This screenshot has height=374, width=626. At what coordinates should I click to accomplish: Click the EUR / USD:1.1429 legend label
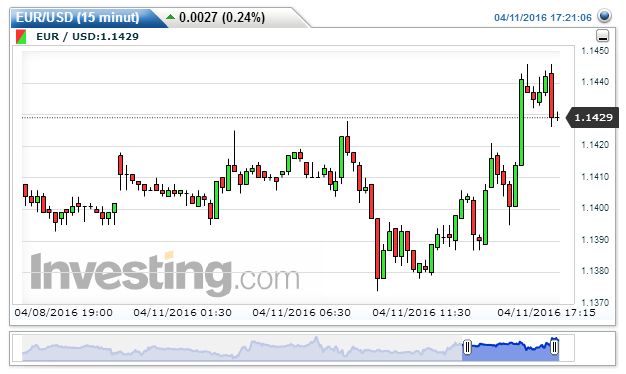point(87,36)
